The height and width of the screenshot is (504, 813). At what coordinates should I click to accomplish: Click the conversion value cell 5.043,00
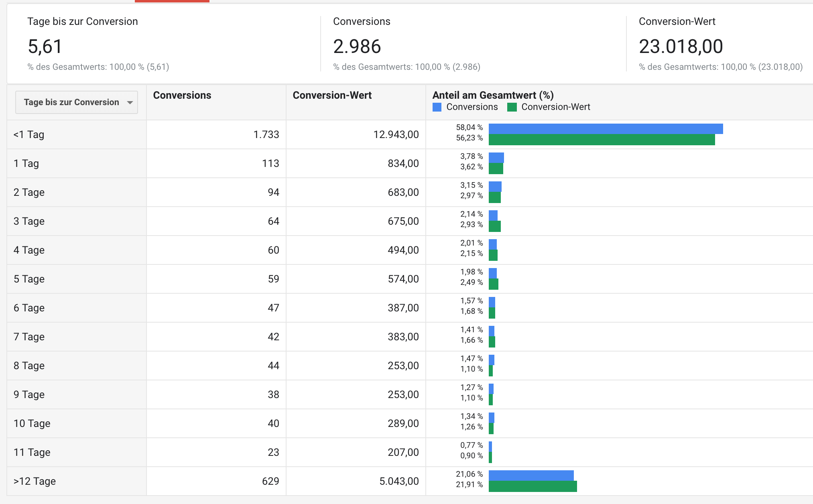(399, 481)
